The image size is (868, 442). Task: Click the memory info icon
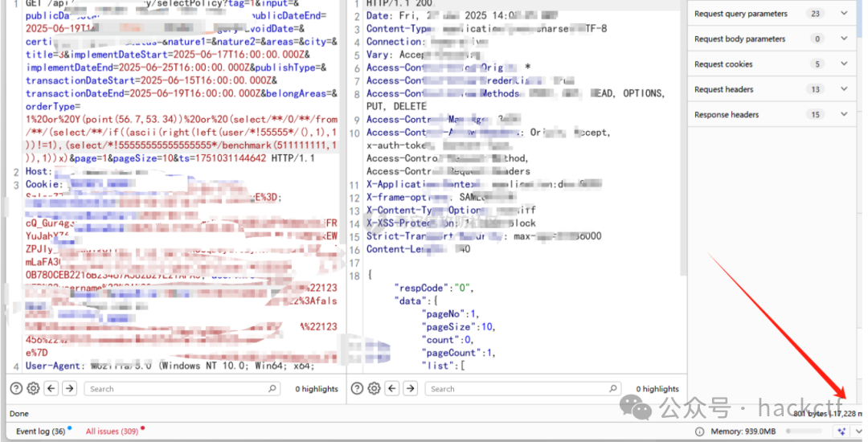[x=700, y=432]
